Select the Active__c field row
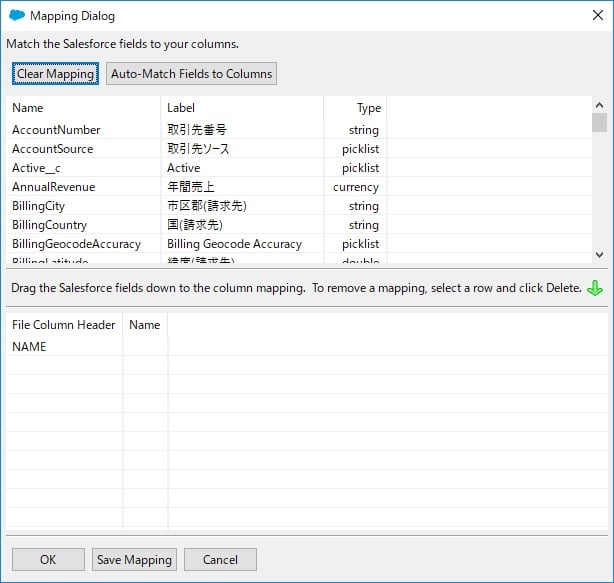The height and width of the screenshot is (583, 614). coord(36,168)
